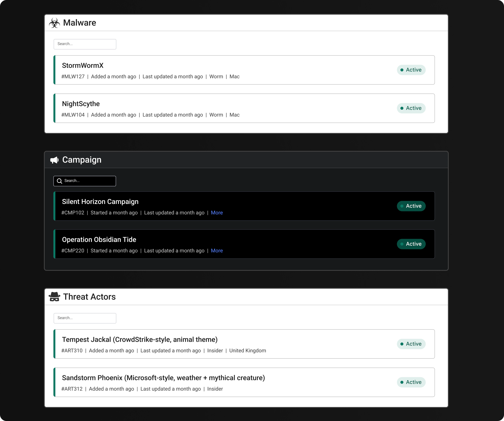Open the NightScythe malware entry title
The height and width of the screenshot is (421, 504).
[x=81, y=104]
